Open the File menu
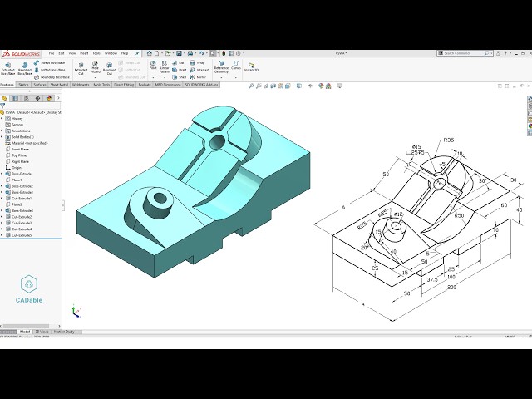The width and height of the screenshot is (532, 399). point(52,53)
